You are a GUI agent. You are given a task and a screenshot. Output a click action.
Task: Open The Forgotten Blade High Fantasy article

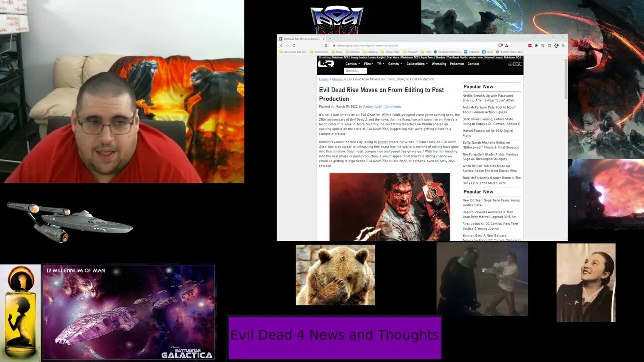491,157
